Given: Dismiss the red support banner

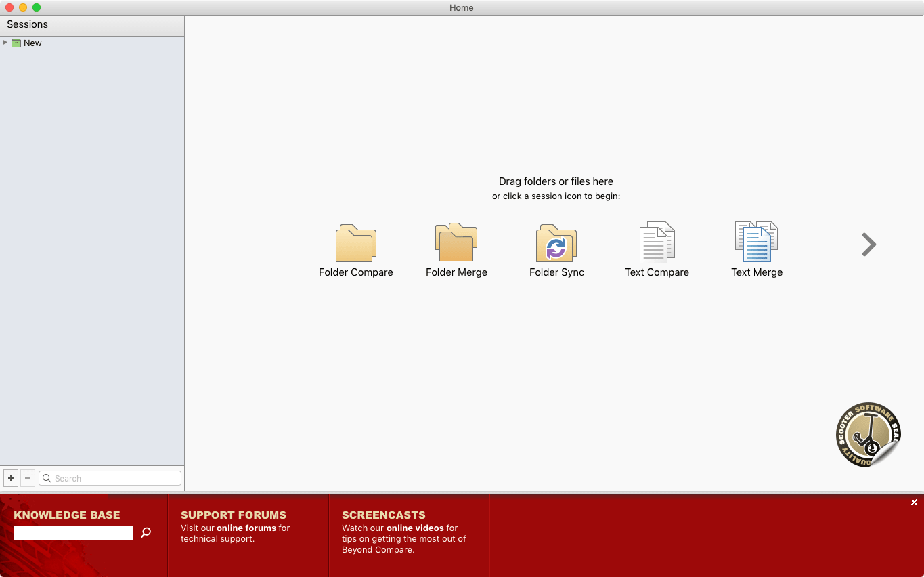Looking at the screenshot, I should [914, 503].
